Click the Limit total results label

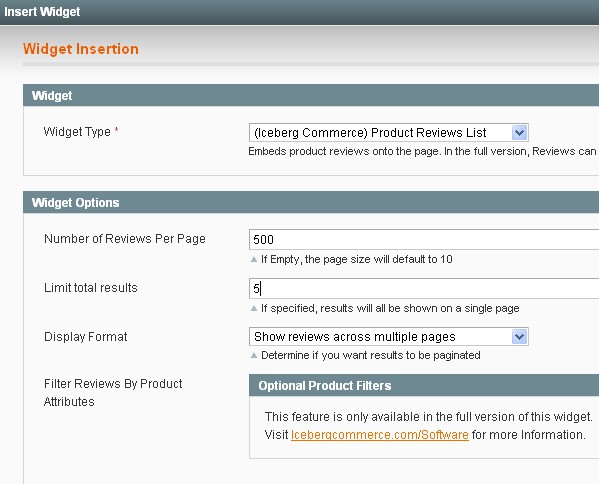(91, 288)
